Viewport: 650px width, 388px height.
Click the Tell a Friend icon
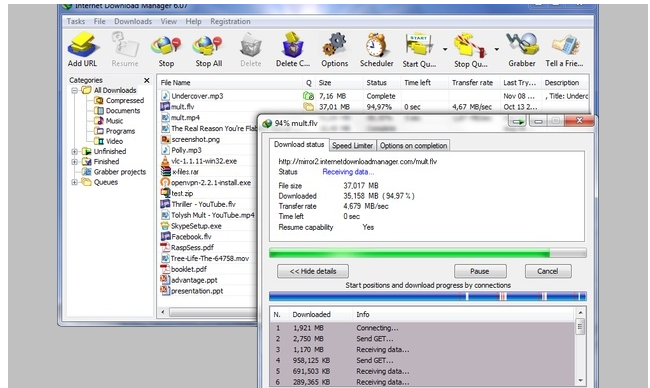click(x=565, y=46)
